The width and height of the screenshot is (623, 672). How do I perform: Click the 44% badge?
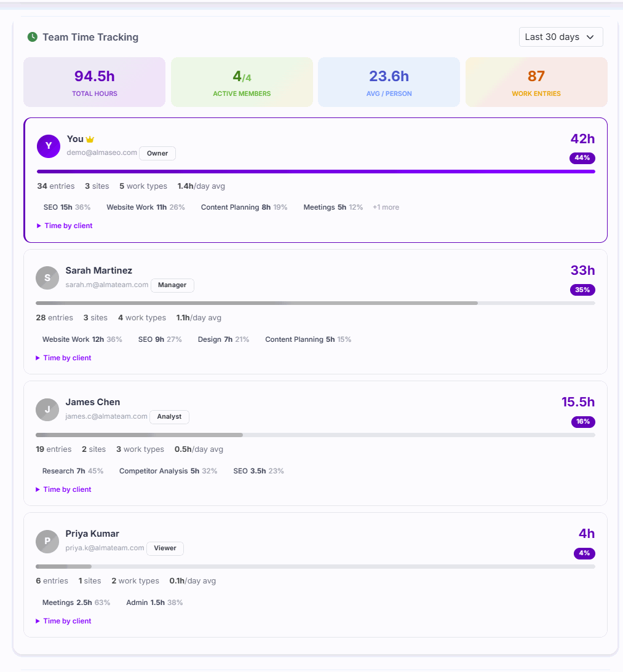(582, 158)
